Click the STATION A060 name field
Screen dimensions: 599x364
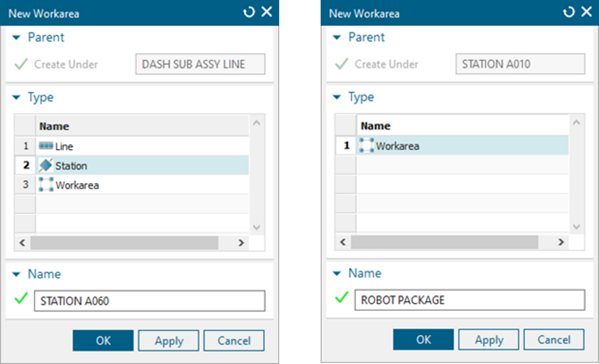pyautogui.click(x=149, y=301)
